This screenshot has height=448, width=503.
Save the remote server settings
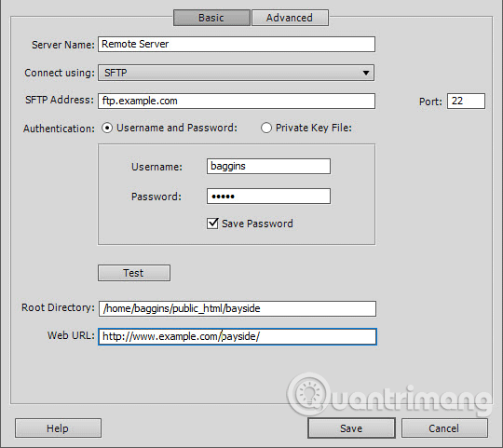(x=351, y=428)
